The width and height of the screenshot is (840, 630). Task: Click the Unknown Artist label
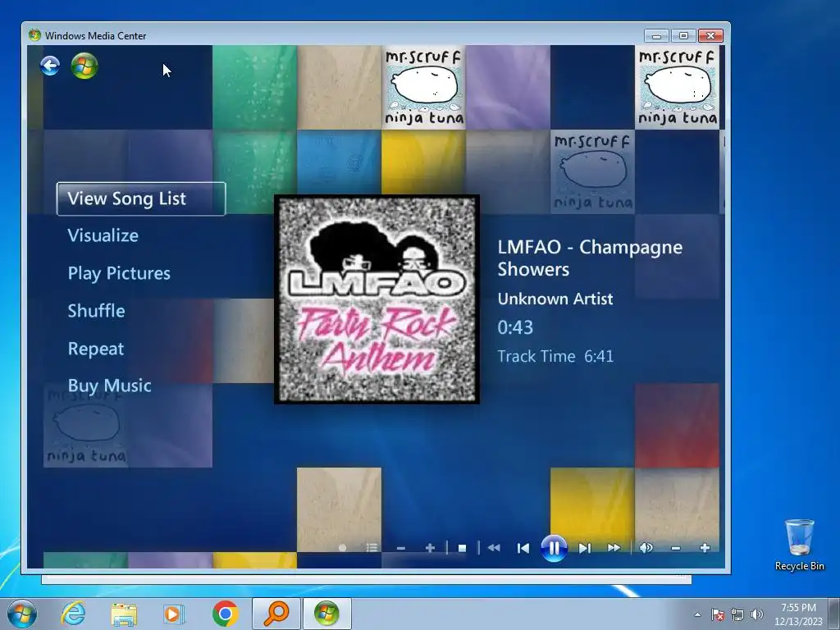click(555, 299)
